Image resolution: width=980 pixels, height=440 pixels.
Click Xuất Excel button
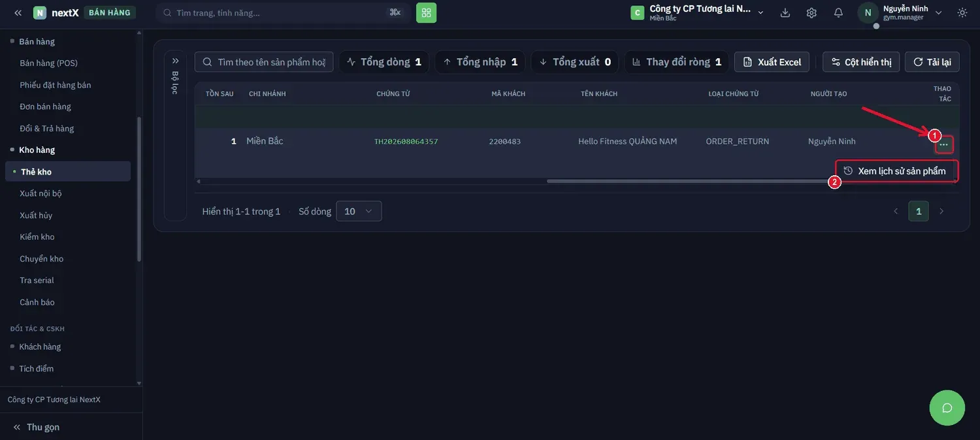coord(772,62)
